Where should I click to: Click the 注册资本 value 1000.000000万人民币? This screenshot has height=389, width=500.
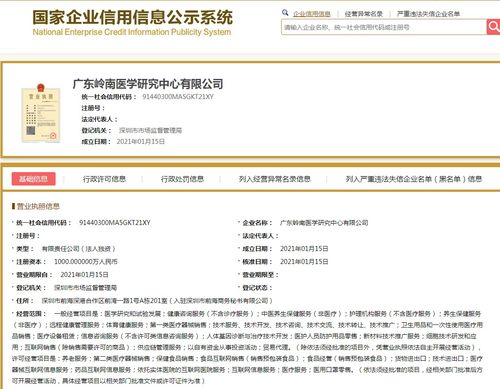point(86,262)
